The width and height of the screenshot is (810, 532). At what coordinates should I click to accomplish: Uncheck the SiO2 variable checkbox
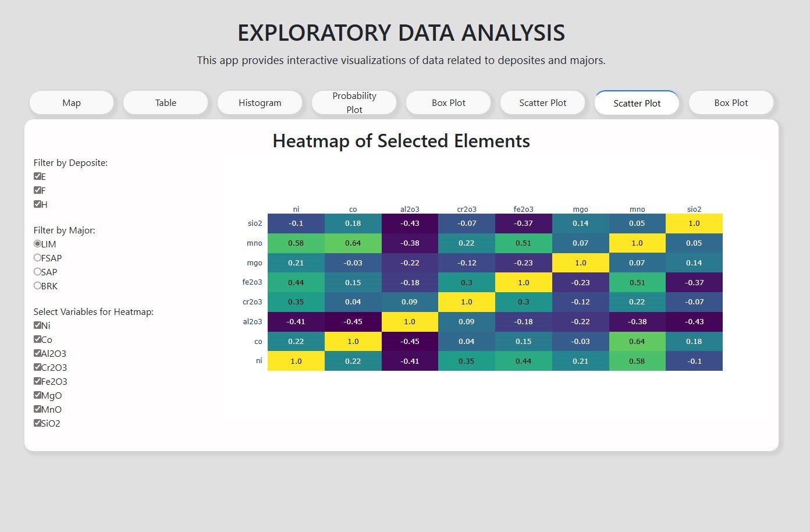[38, 423]
